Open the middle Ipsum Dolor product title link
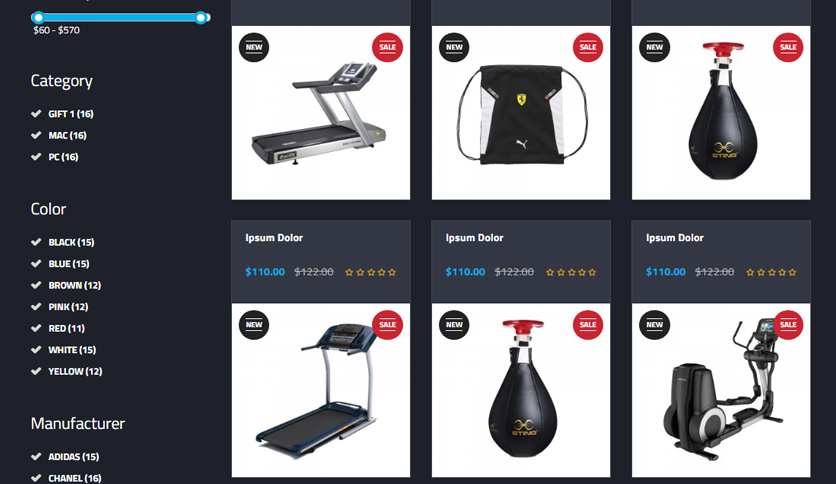This screenshot has width=836, height=484. (x=475, y=238)
